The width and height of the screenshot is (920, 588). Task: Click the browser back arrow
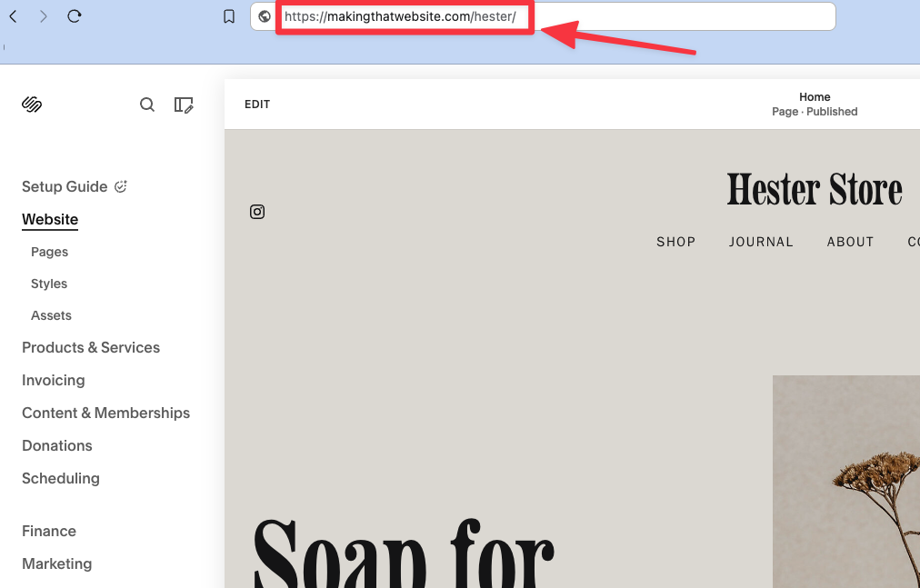coord(12,15)
